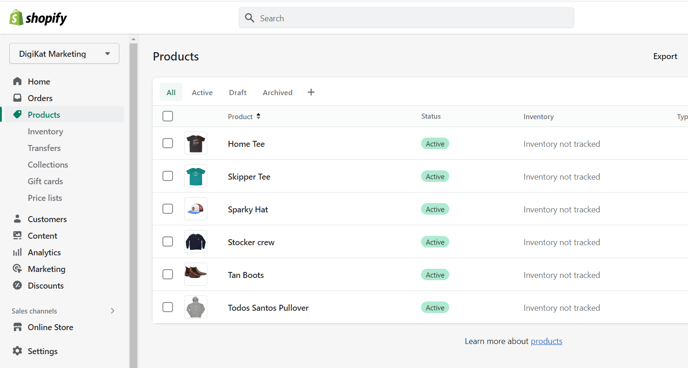Open the DigiKat Marketing store dropdown
The width and height of the screenshot is (688, 368).
[x=64, y=54]
